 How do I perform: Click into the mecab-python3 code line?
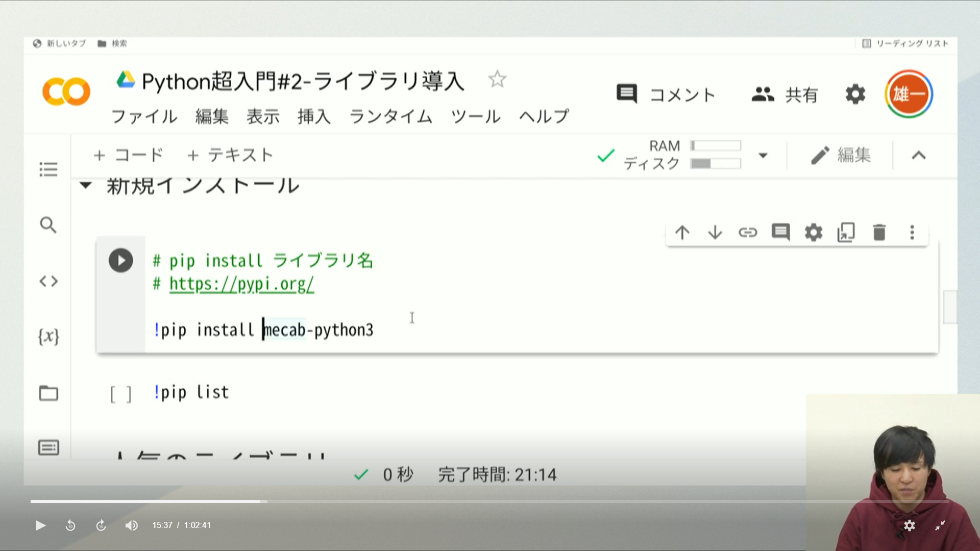pos(263,330)
